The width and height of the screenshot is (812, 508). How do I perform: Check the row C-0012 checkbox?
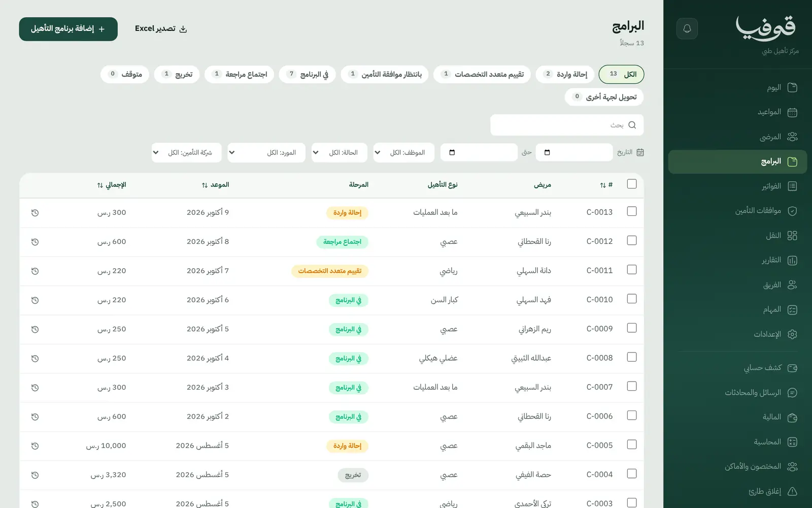[x=632, y=240]
